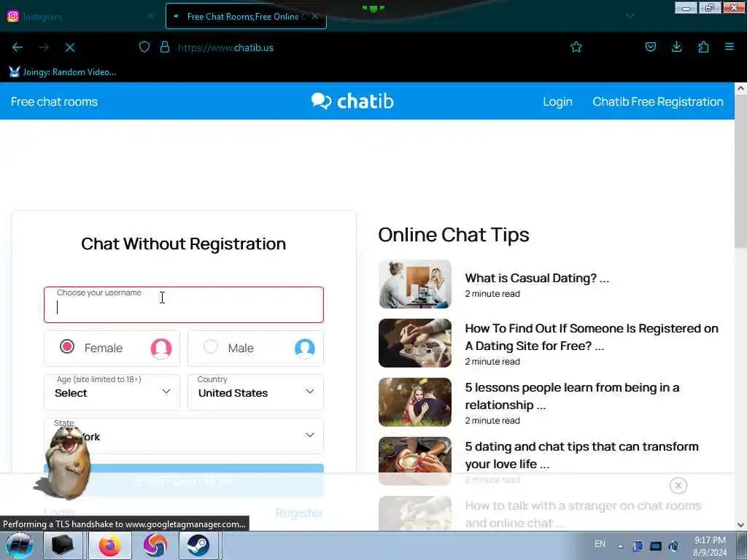Click the scrollbar up arrow
The image size is (747, 560).
(741, 88)
